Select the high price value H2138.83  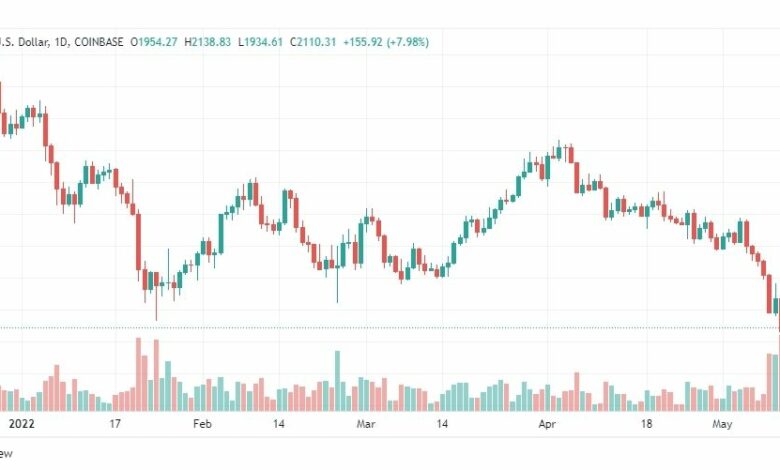(207, 42)
